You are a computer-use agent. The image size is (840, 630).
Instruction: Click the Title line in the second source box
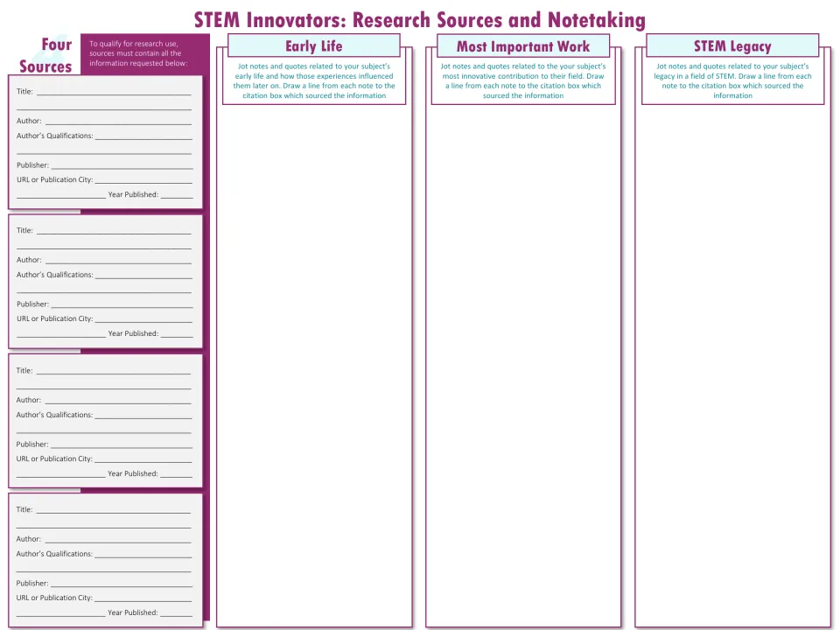pyautogui.click(x=114, y=230)
